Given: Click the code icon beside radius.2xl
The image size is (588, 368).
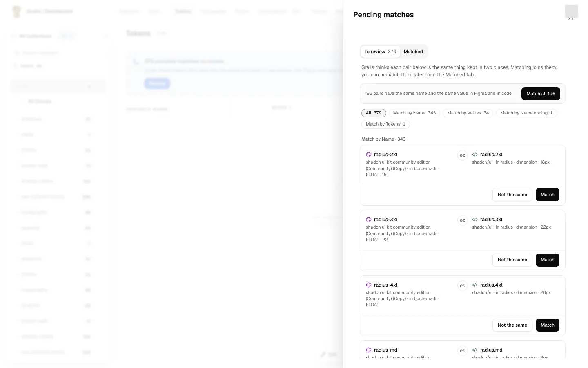Looking at the screenshot, I should click(475, 155).
